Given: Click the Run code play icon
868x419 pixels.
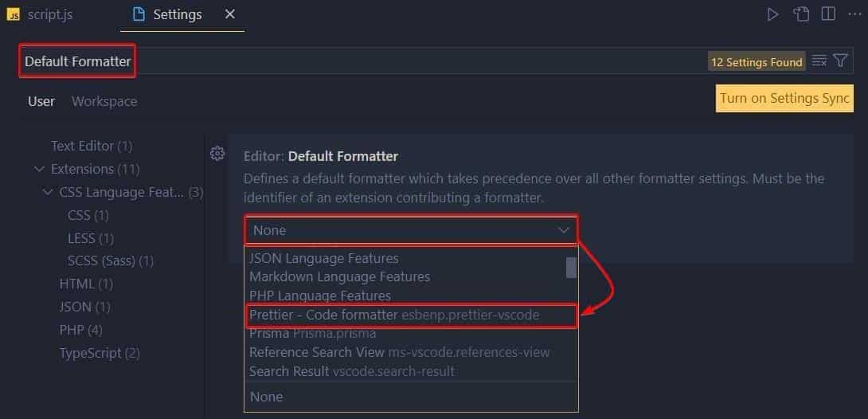Looking at the screenshot, I should (x=772, y=14).
